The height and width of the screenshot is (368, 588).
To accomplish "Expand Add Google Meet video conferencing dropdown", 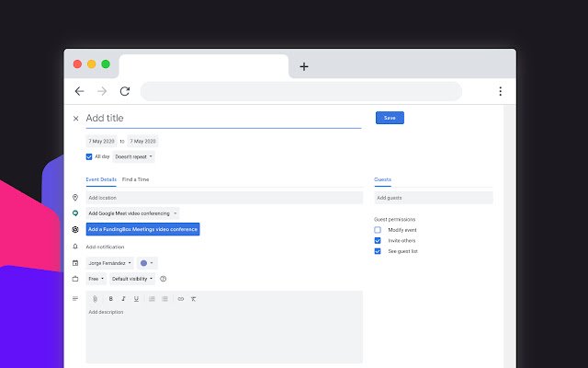I will click(x=132, y=213).
